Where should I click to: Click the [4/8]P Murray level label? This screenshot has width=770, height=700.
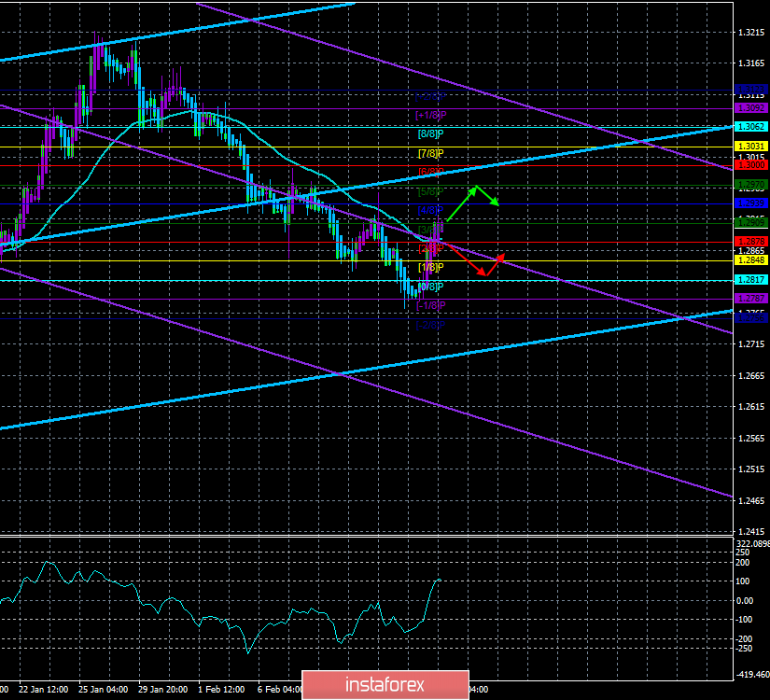click(430, 211)
